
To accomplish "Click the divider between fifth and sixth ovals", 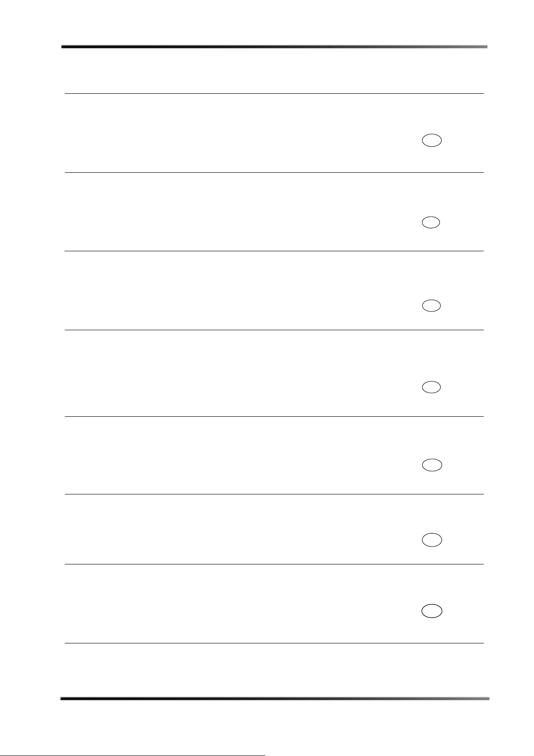I will (274, 494).
